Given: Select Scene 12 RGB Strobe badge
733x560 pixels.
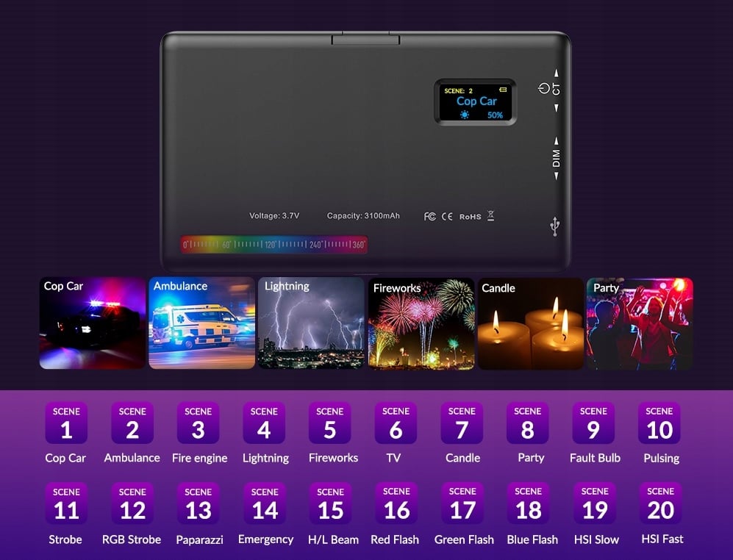Looking at the screenshot, I should pyautogui.click(x=132, y=503).
